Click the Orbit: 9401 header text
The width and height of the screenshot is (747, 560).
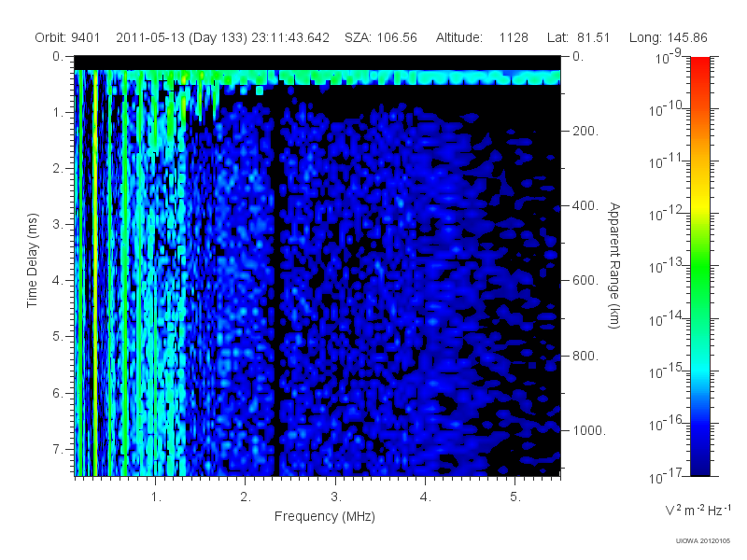tap(67, 37)
